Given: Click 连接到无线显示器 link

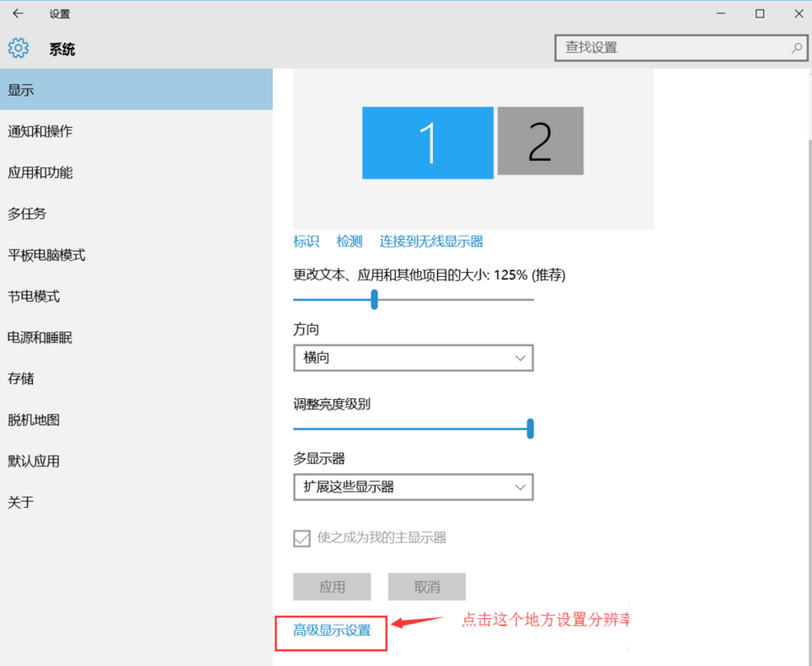Looking at the screenshot, I should point(431,241).
